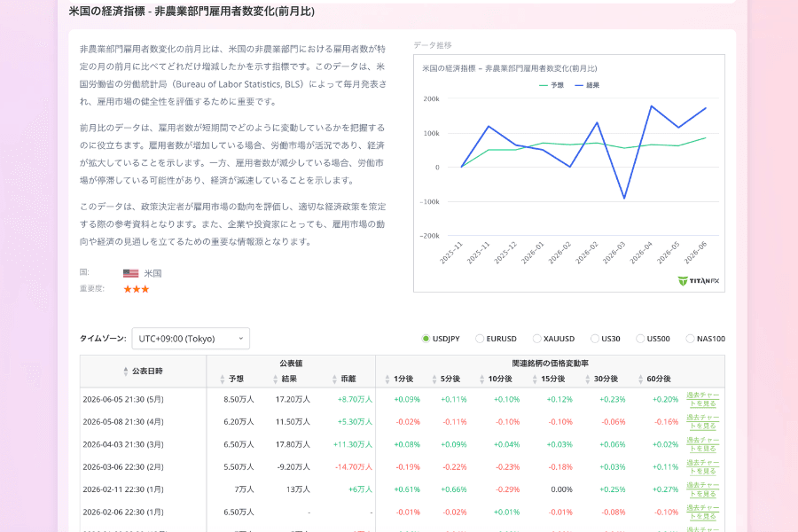Image resolution: width=798 pixels, height=532 pixels.
Task: Click the page heading 米国の経済指標
Action: (x=192, y=12)
